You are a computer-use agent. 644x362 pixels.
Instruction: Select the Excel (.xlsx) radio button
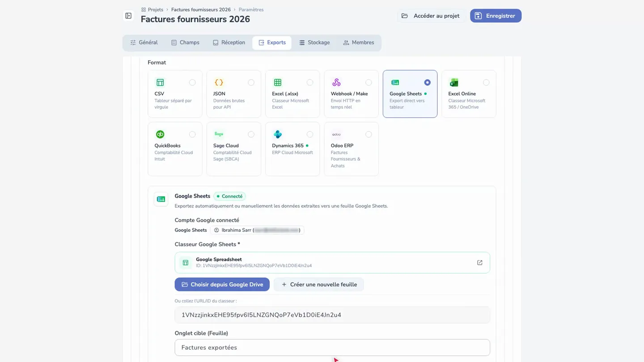point(310,82)
